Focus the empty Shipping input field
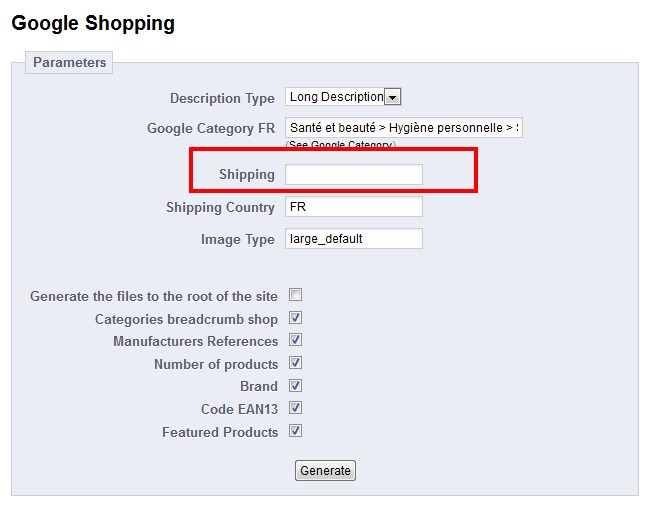 click(x=354, y=174)
